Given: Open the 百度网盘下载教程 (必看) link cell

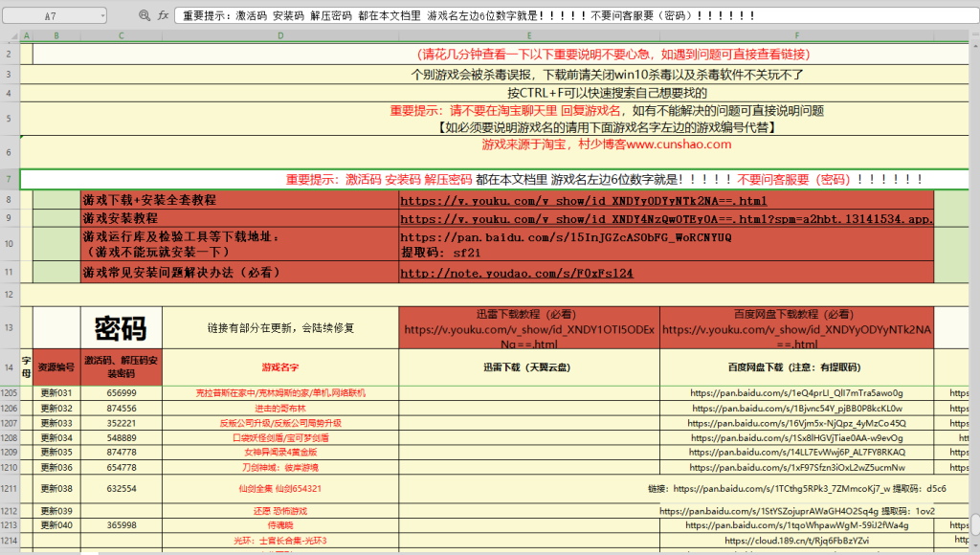Looking at the screenshot, I should click(x=797, y=328).
